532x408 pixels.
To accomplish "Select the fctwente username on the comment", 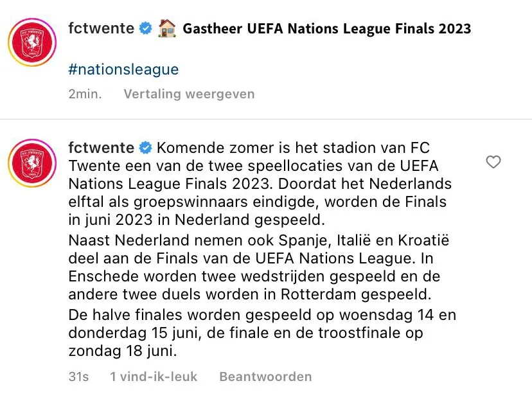I will point(102,148).
